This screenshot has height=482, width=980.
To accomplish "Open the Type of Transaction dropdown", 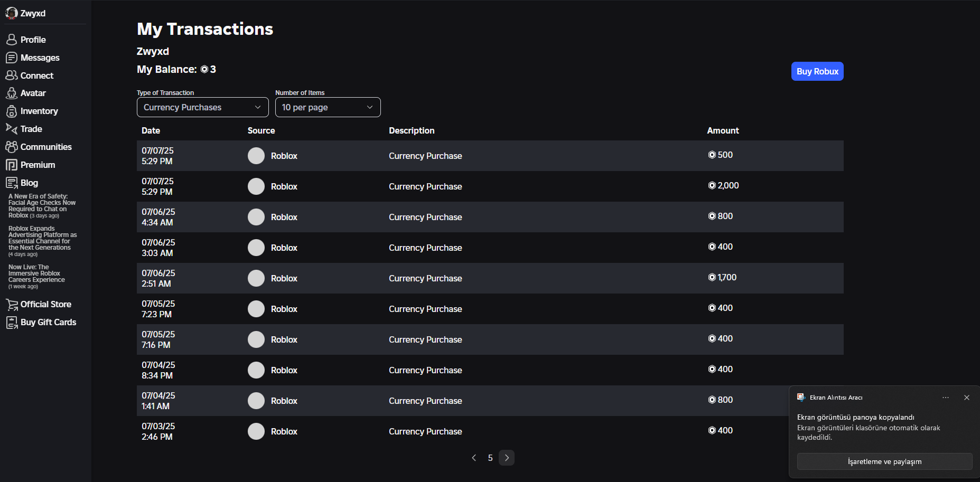I will pyautogui.click(x=203, y=107).
